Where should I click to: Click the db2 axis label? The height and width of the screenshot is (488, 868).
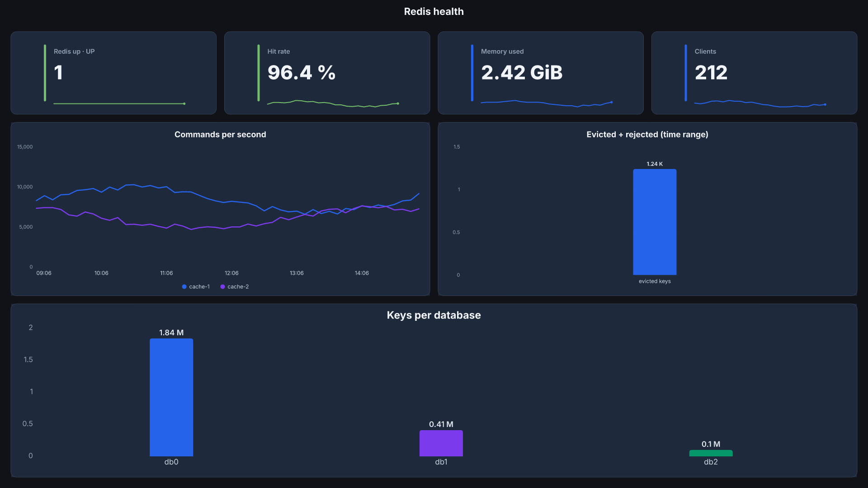pyautogui.click(x=711, y=462)
